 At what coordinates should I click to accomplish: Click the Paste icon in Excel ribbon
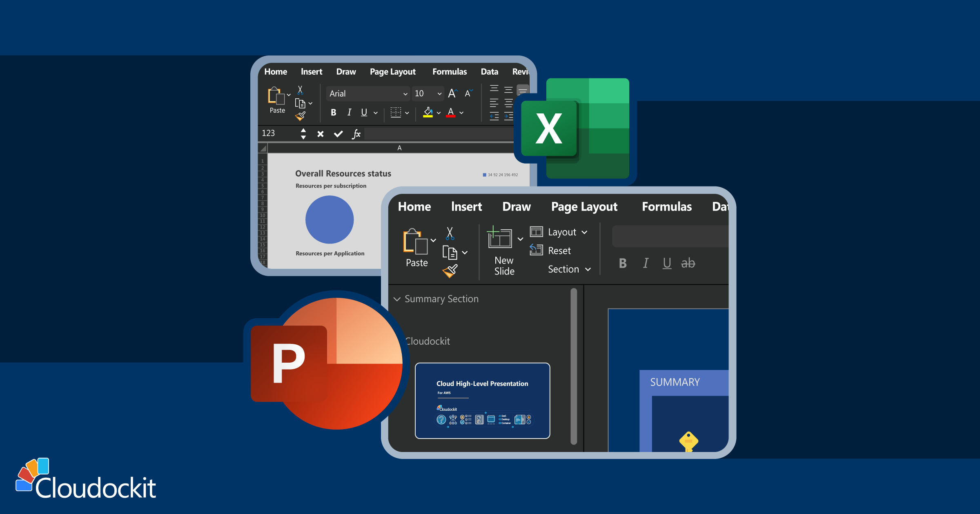[276, 96]
